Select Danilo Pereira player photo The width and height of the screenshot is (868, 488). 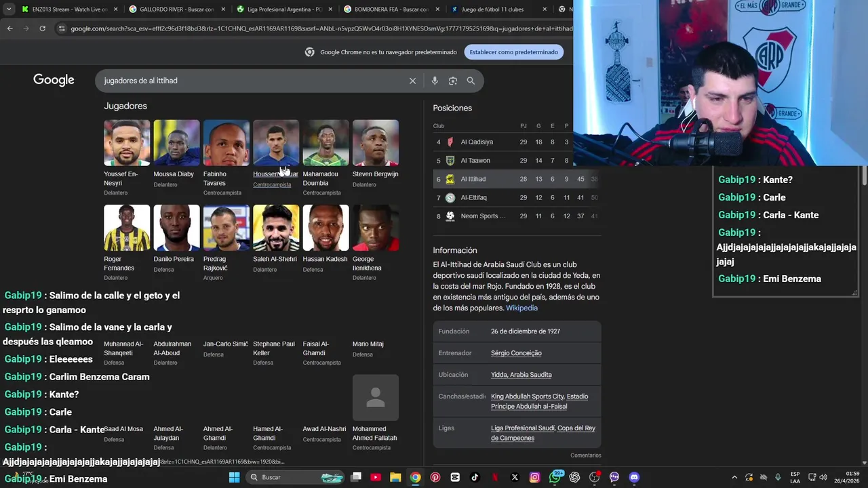(176, 228)
